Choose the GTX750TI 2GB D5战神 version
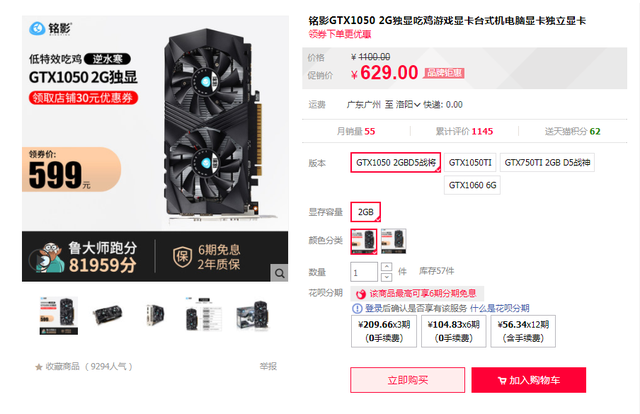The height and width of the screenshot is (414, 640). (x=547, y=162)
